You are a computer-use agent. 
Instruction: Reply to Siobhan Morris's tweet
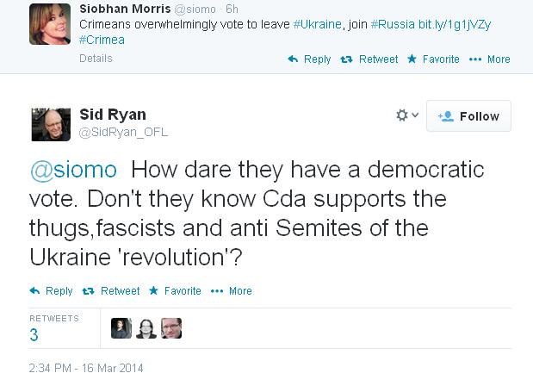[309, 59]
